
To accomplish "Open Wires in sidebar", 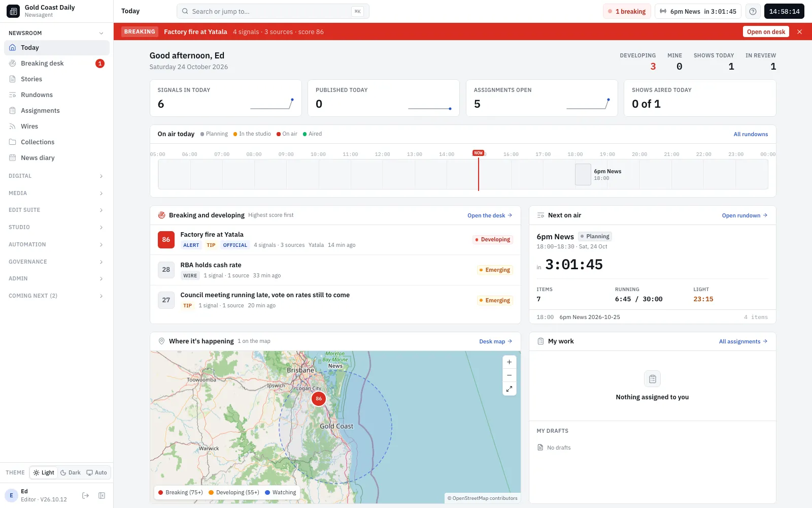I will 57,126.
